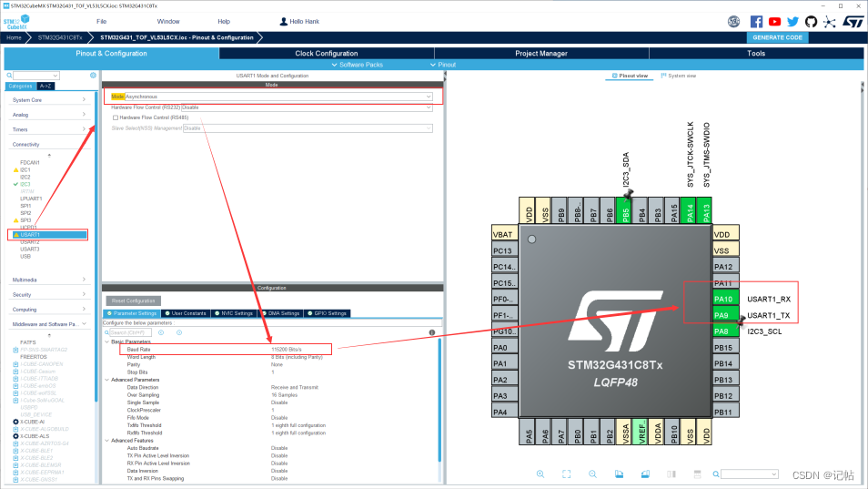Switch to Clock Configuration tab

click(327, 53)
